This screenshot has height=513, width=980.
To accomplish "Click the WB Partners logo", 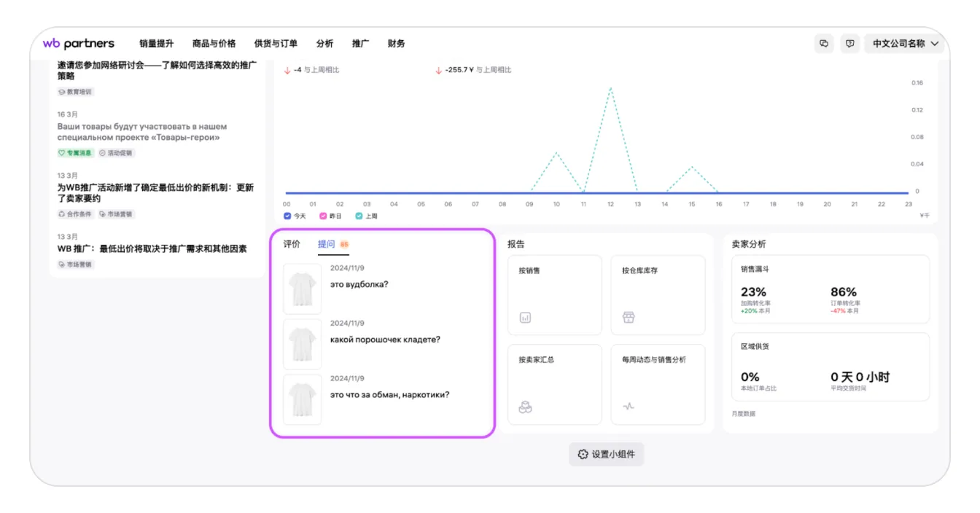I will click(x=78, y=44).
